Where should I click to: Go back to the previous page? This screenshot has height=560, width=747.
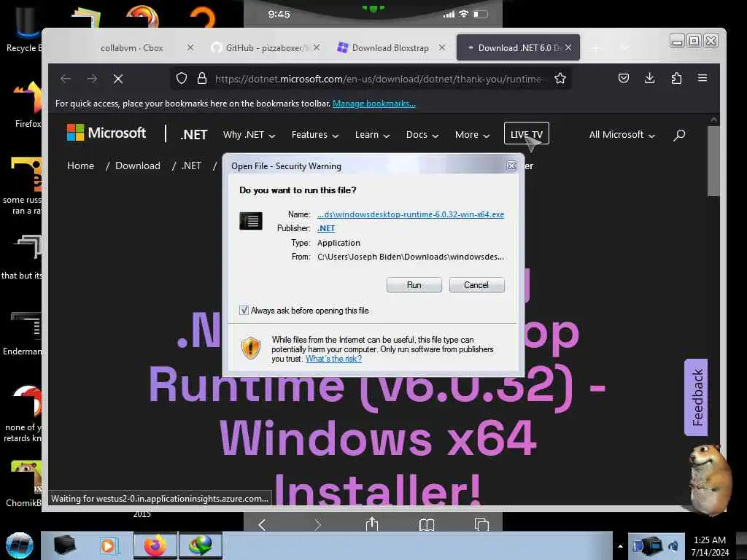point(66,79)
